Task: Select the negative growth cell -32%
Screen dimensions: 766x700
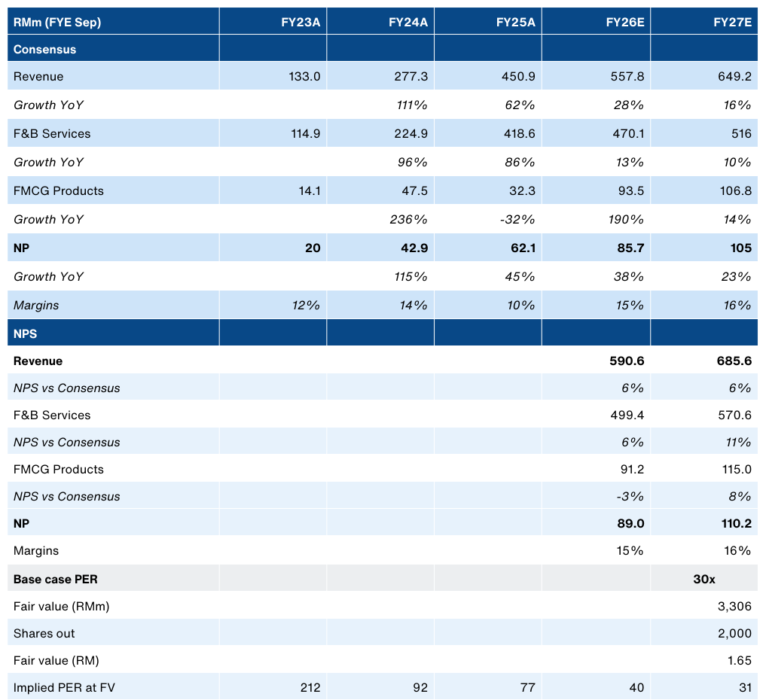Action: (517, 220)
